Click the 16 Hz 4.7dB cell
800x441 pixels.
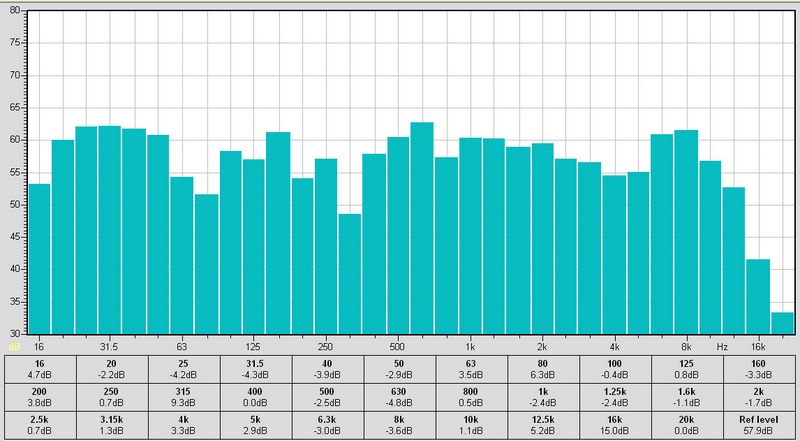point(40,369)
